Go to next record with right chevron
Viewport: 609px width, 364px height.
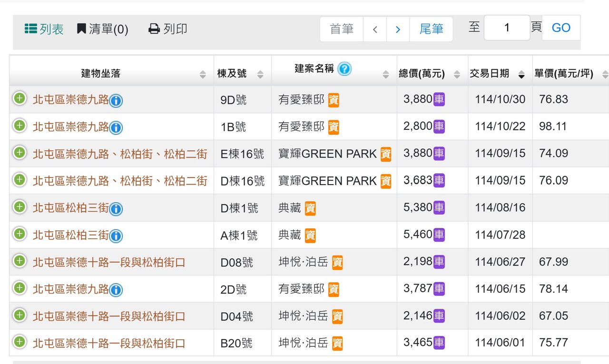[398, 30]
